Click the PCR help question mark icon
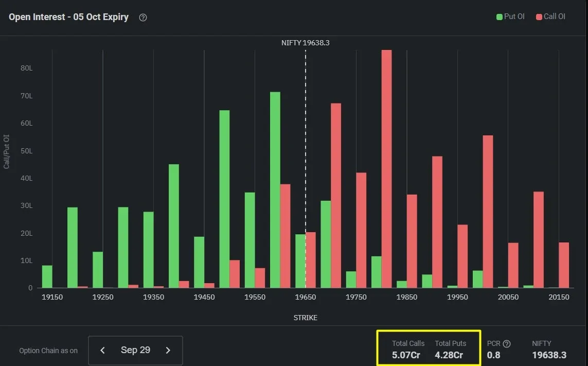The image size is (588, 366). pyautogui.click(x=507, y=344)
